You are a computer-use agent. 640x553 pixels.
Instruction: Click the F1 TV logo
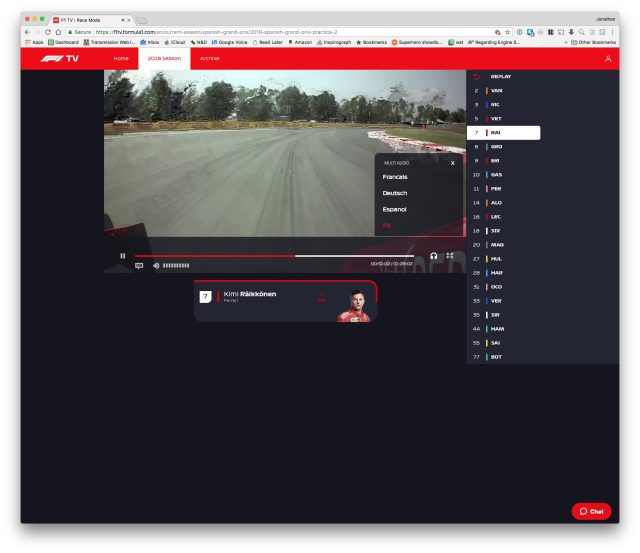pyautogui.click(x=59, y=59)
